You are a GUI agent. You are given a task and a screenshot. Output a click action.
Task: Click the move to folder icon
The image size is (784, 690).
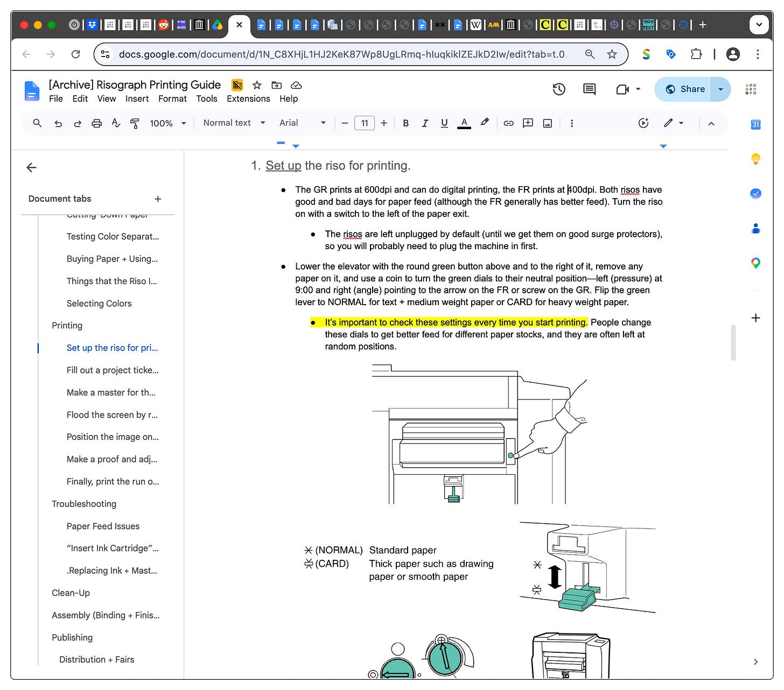277,85
